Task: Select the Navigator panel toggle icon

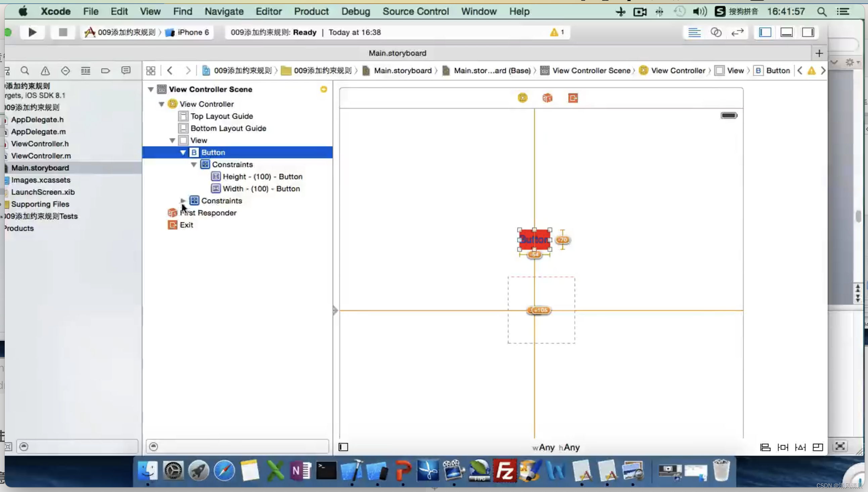Action: [x=765, y=32]
